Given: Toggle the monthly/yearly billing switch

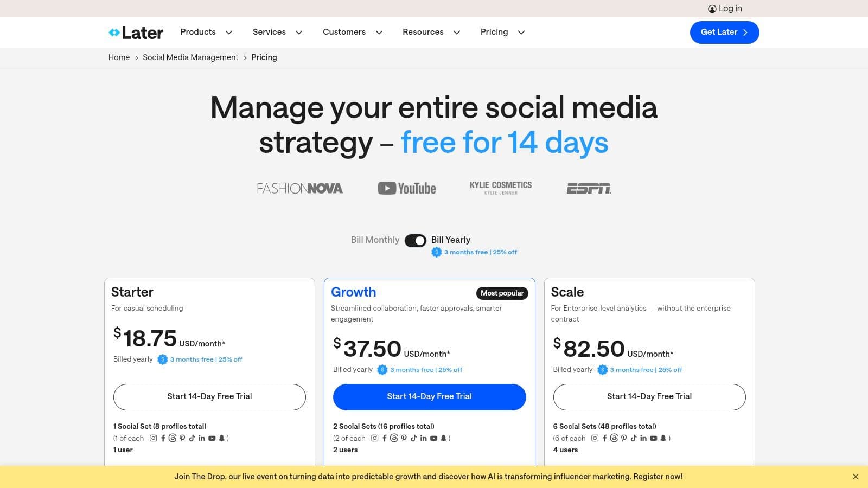Looking at the screenshot, I should pos(416,240).
